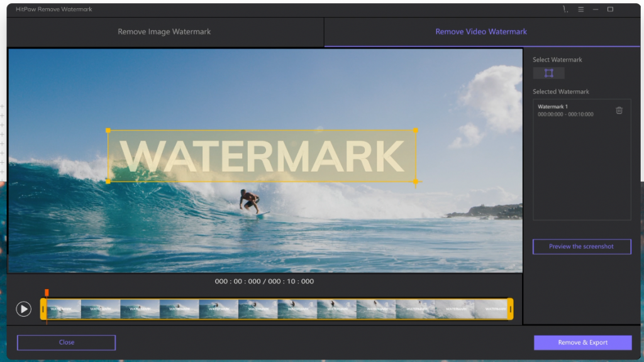Screen dimensions: 644x362
Task: Click the bottom-right corner handle of the watermark box
Action: coord(415,182)
